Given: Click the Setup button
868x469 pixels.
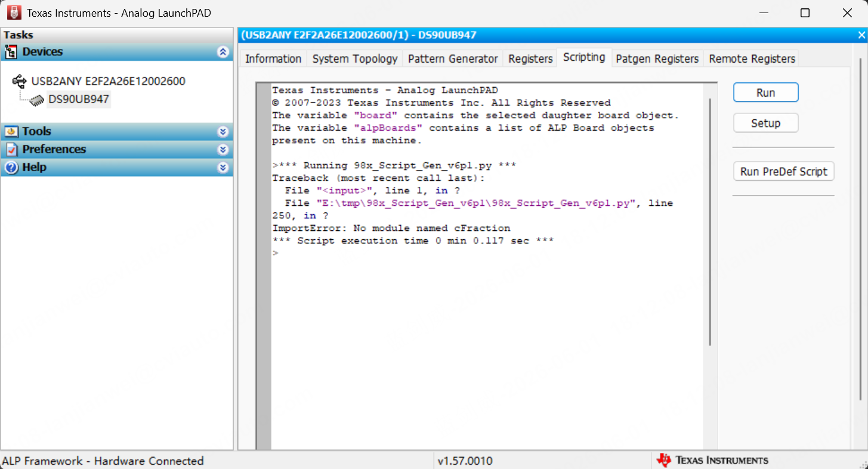Looking at the screenshot, I should pos(765,123).
